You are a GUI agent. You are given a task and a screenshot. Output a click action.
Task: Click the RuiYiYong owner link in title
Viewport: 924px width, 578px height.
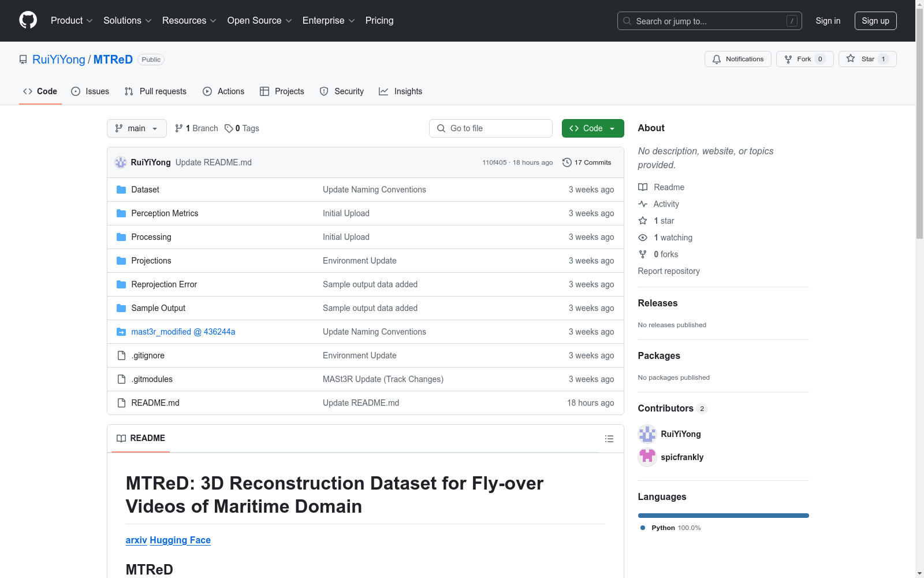click(x=59, y=60)
